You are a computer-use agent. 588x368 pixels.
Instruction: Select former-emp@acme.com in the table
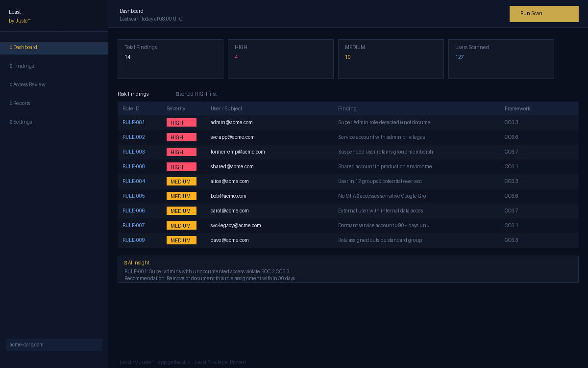click(x=238, y=152)
